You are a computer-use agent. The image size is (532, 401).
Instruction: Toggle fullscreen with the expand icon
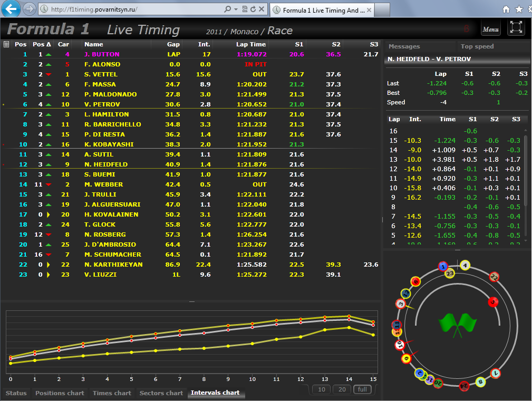516,27
